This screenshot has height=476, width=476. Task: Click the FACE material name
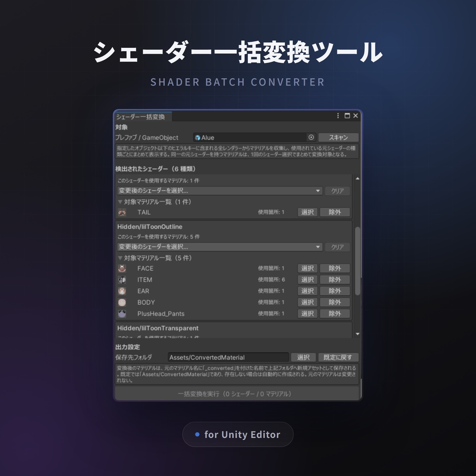[x=145, y=268]
